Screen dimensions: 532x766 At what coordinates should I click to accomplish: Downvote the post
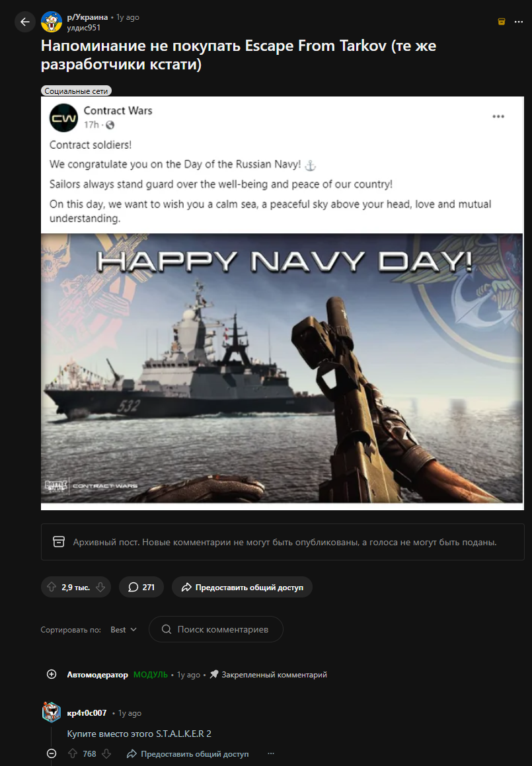tap(100, 587)
